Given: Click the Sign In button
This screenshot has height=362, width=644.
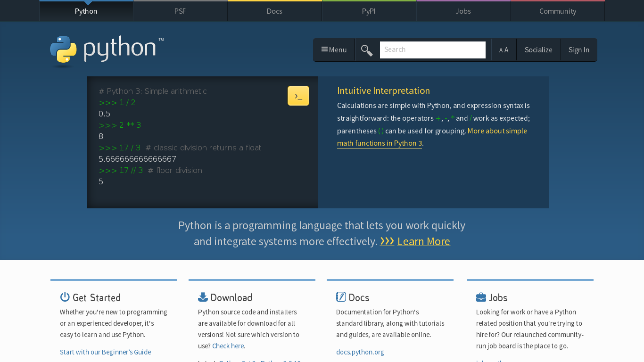Looking at the screenshot, I should pyautogui.click(x=578, y=49).
